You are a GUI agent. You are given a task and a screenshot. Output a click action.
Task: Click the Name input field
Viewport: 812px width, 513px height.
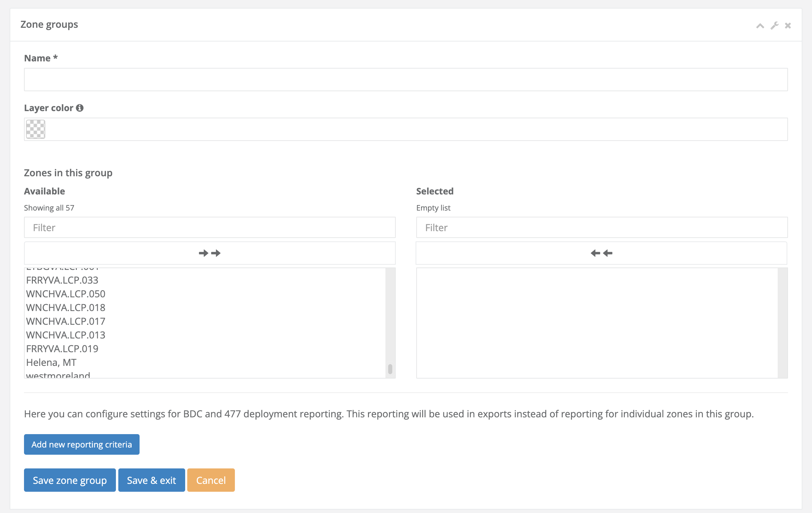click(406, 79)
